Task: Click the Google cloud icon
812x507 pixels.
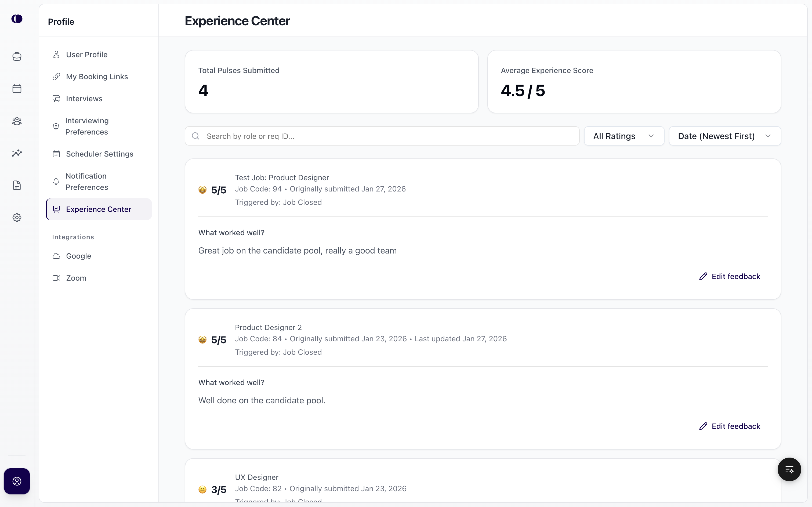Action: pos(56,256)
